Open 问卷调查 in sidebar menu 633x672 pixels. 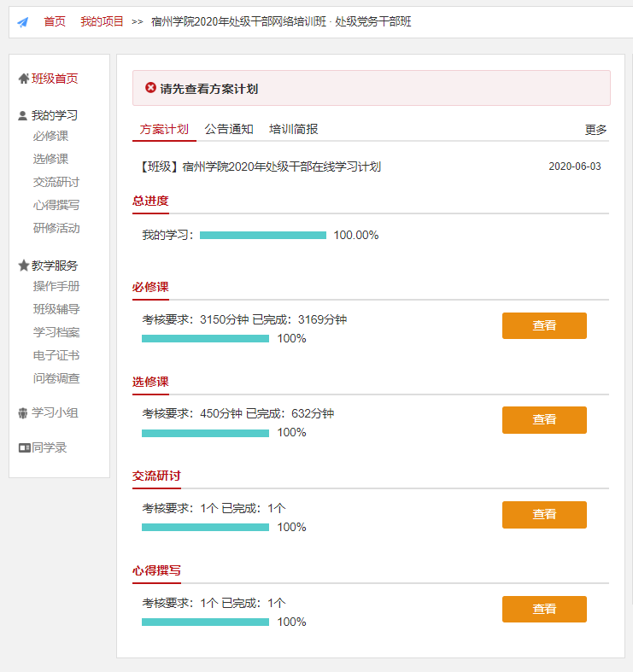[56, 378]
